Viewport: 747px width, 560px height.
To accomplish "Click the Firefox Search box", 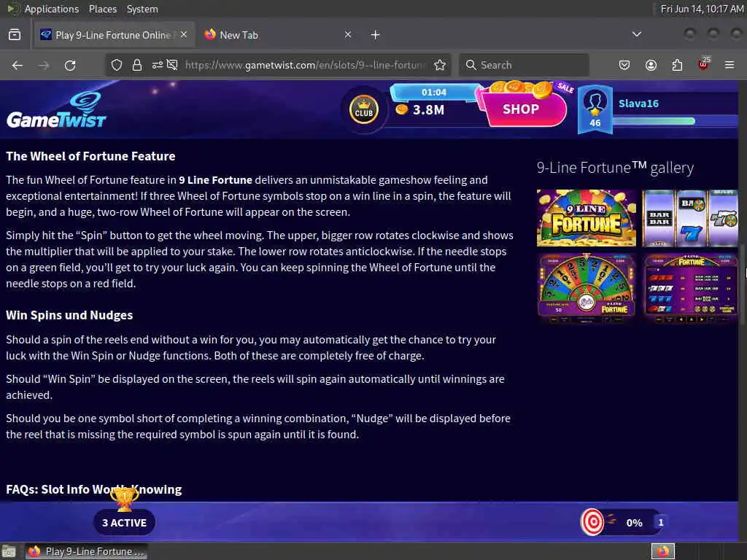I will click(524, 65).
